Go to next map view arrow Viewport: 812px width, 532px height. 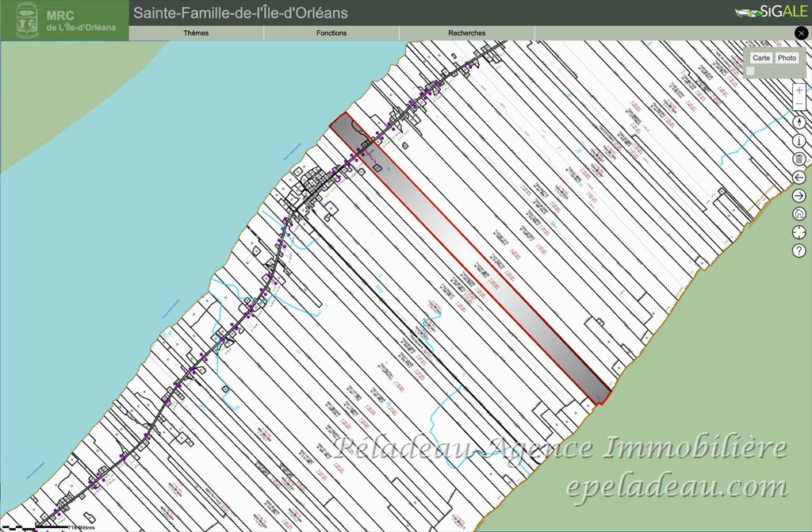click(799, 196)
